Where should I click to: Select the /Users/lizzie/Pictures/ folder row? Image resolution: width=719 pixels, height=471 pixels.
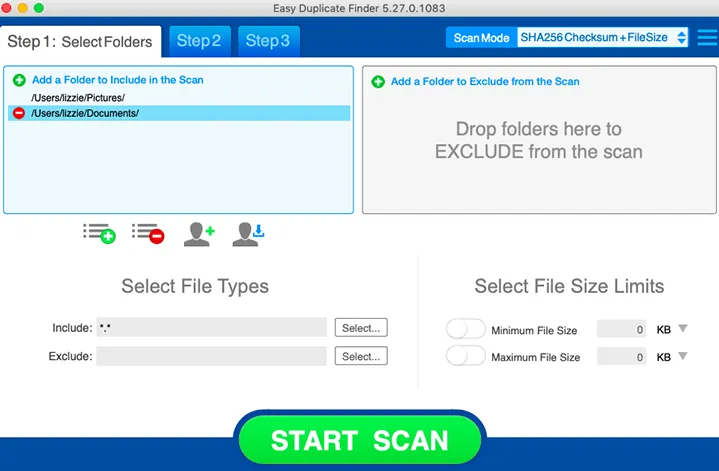point(179,98)
